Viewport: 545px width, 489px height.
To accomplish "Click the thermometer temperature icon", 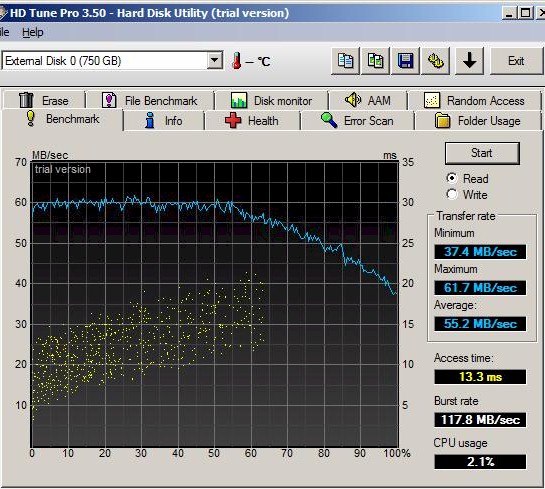I will pyautogui.click(x=237, y=61).
